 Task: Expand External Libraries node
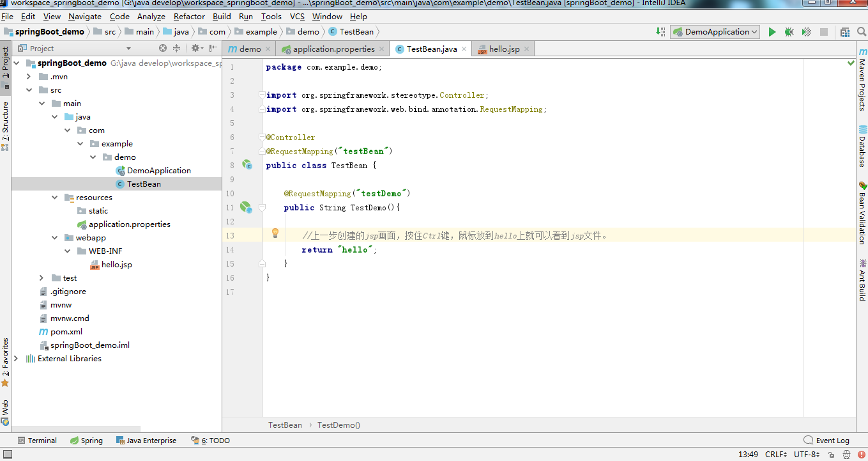coord(16,359)
